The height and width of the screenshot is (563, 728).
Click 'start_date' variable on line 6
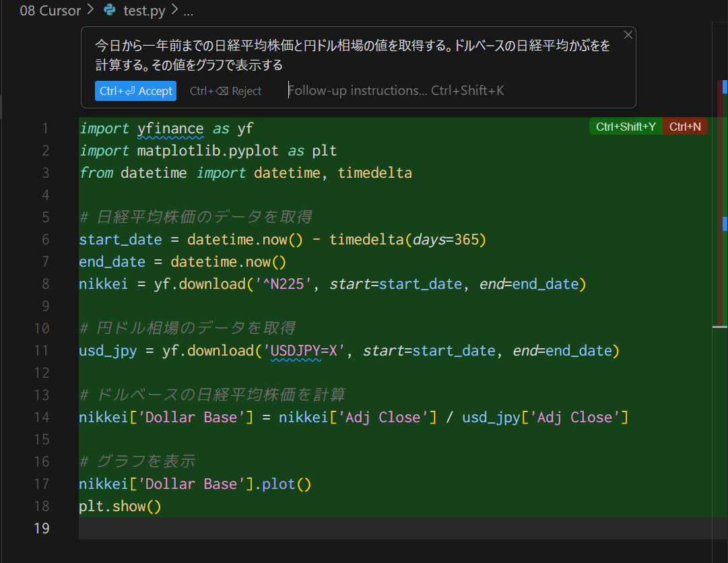(121, 240)
